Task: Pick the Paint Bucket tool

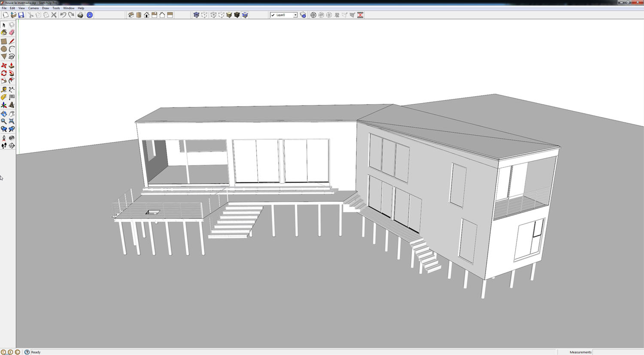Action: pyautogui.click(x=4, y=33)
